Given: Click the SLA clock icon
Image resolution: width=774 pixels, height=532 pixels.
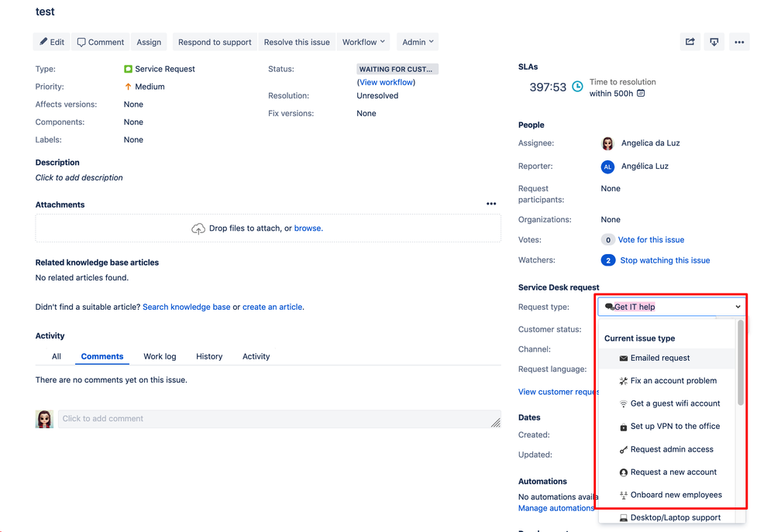Looking at the screenshot, I should (577, 87).
